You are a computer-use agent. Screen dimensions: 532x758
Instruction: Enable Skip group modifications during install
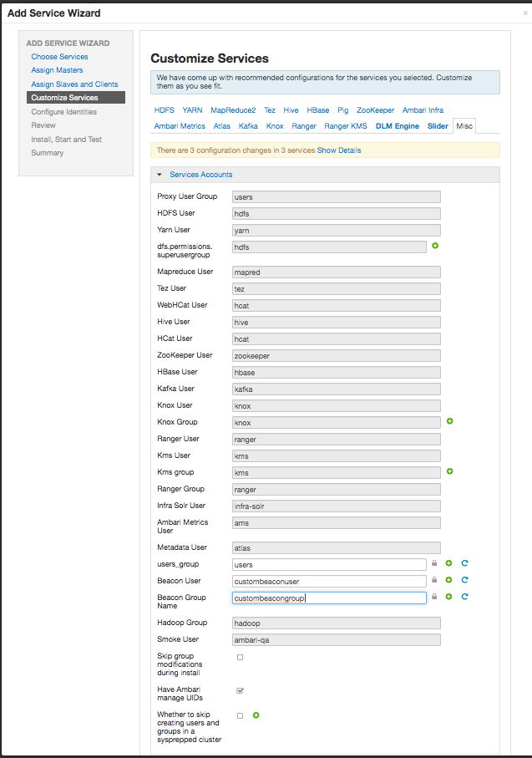241,658
